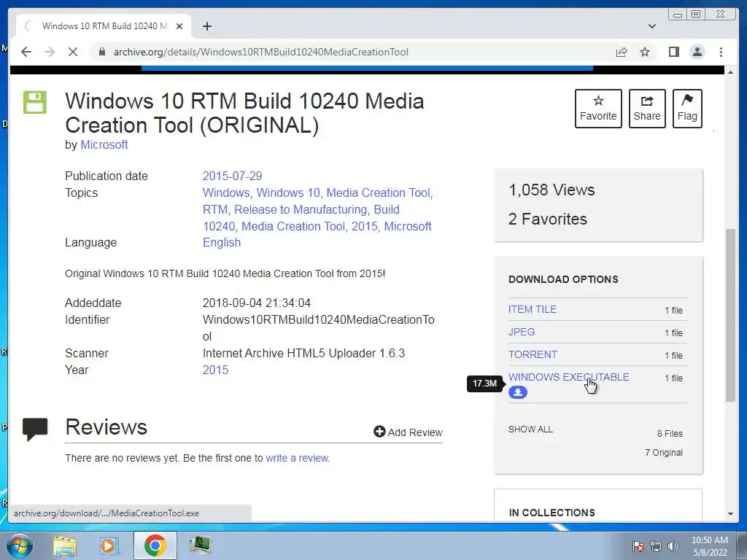This screenshot has width=747, height=560.
Task: Open the Windows 10 topic link
Action: pos(287,192)
